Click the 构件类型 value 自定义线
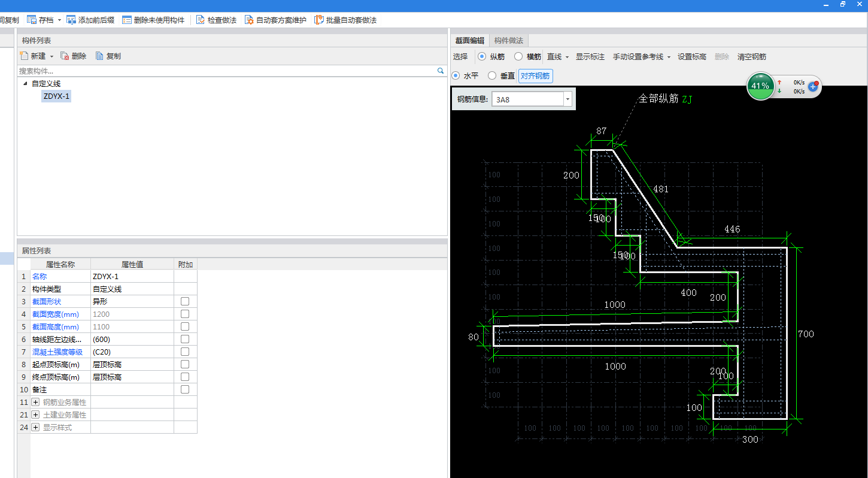Screen dimensions: 868x478 tap(132, 289)
